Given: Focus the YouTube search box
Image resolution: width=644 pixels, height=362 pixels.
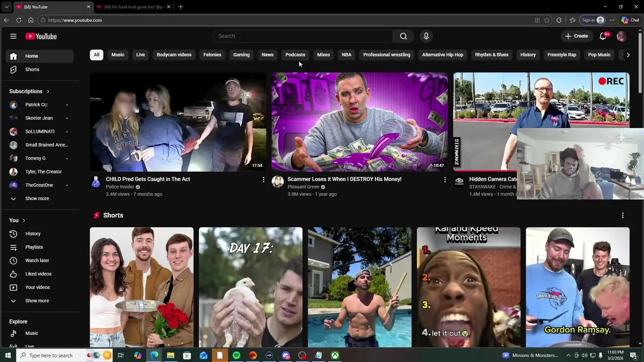Looking at the screenshot, I should coord(303,36).
